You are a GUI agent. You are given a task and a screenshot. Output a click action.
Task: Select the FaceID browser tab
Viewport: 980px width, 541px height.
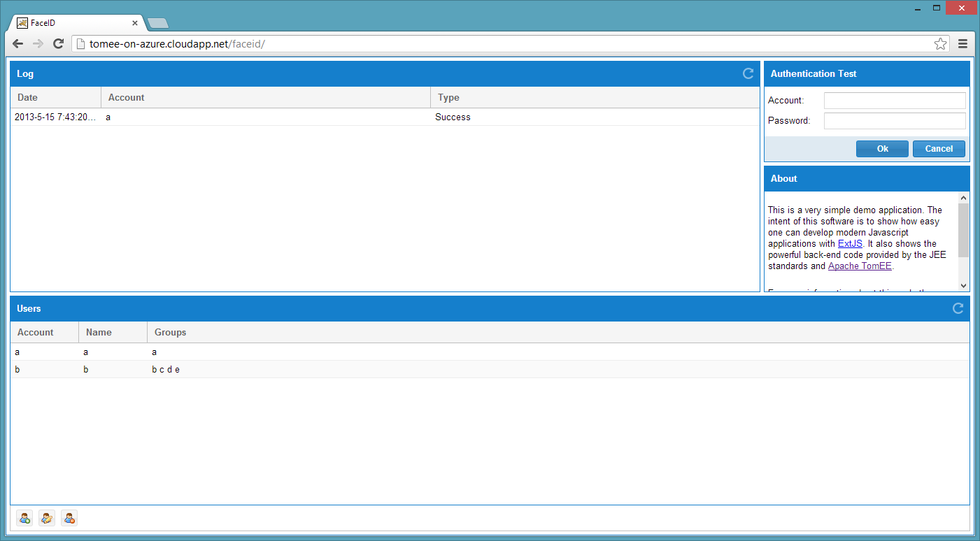tap(70, 22)
